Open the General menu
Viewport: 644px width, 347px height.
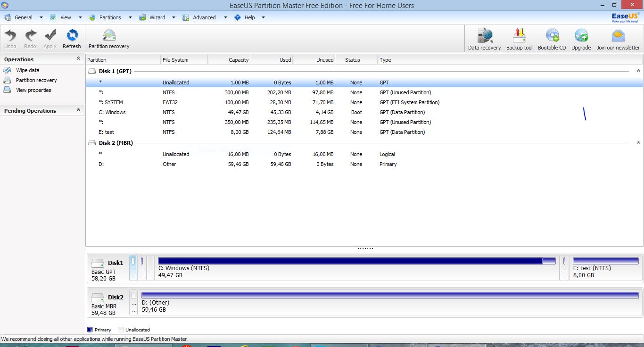click(23, 17)
